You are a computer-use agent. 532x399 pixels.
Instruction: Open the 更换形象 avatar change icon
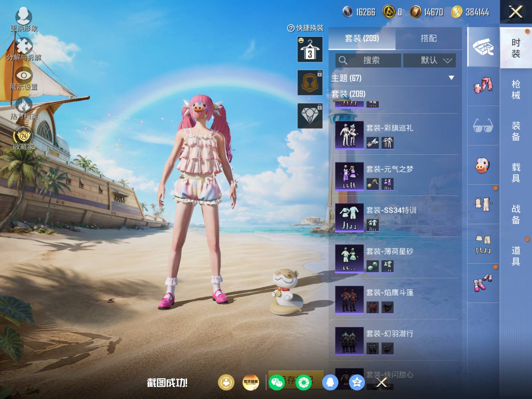(24, 19)
